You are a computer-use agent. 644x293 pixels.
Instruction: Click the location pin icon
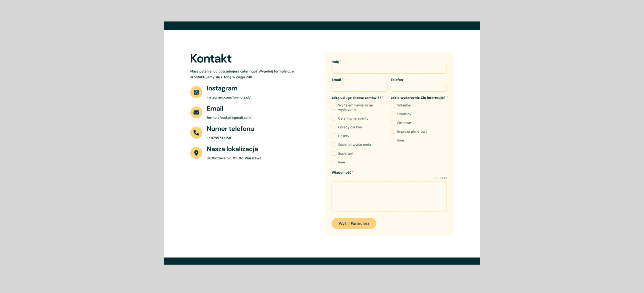coord(196,153)
